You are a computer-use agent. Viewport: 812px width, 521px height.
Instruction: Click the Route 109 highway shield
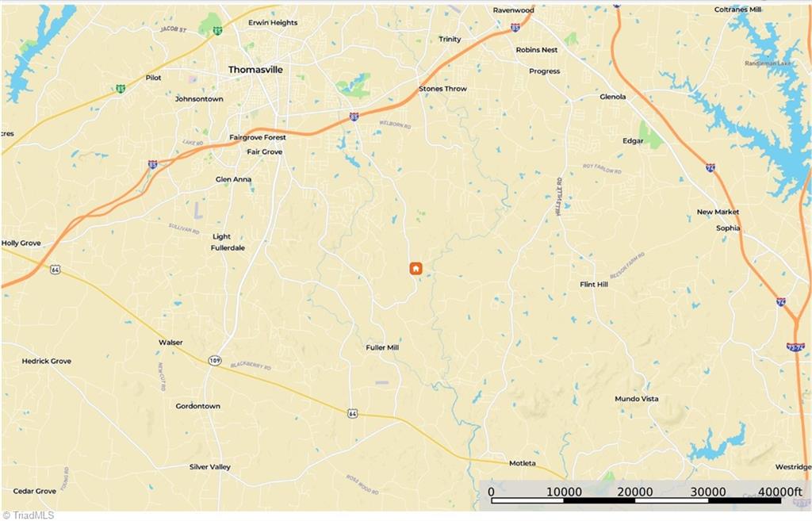point(215,360)
